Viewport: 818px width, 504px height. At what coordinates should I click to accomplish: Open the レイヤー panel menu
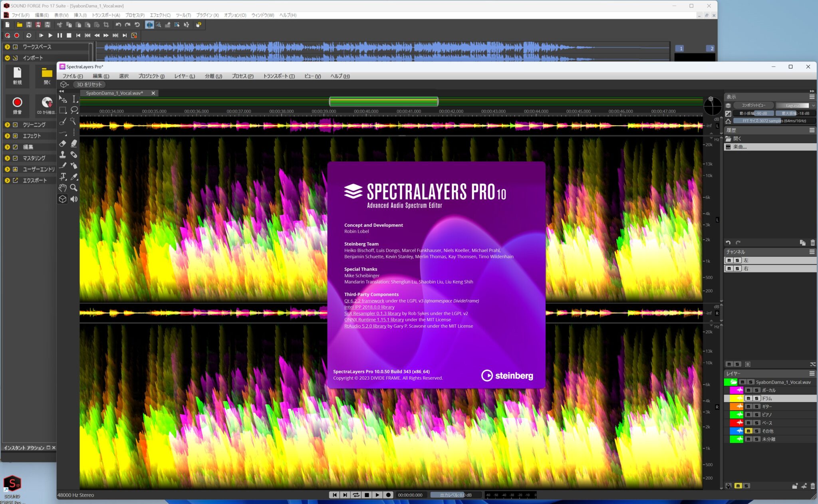pos(812,373)
